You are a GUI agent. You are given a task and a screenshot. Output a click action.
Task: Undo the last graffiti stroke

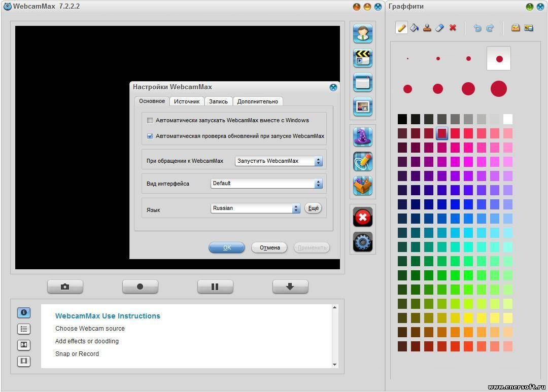[477, 28]
